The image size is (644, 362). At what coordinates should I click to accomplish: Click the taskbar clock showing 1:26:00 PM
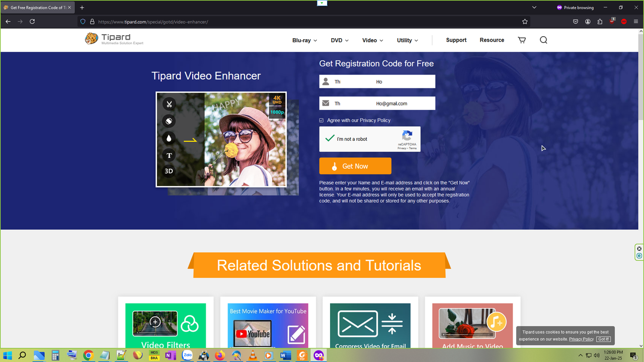[x=613, y=355]
